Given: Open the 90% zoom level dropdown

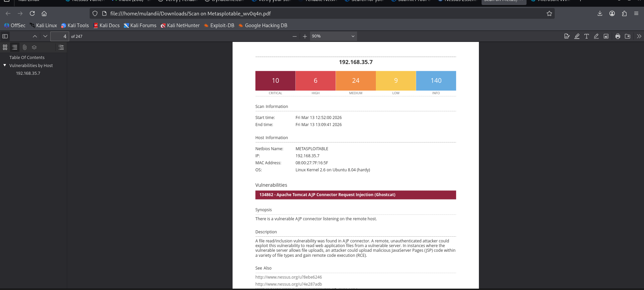Looking at the screenshot, I should tap(333, 36).
